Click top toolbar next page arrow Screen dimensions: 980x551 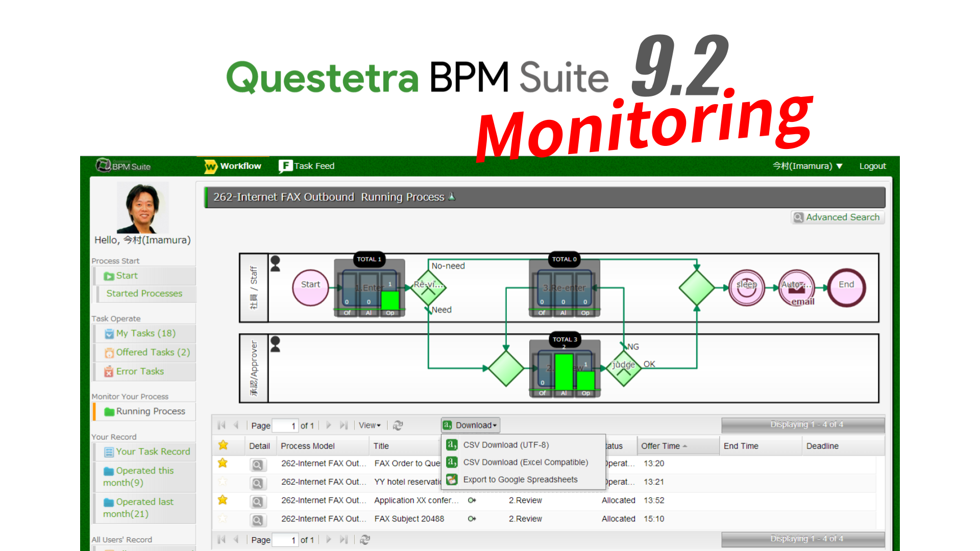tap(329, 425)
